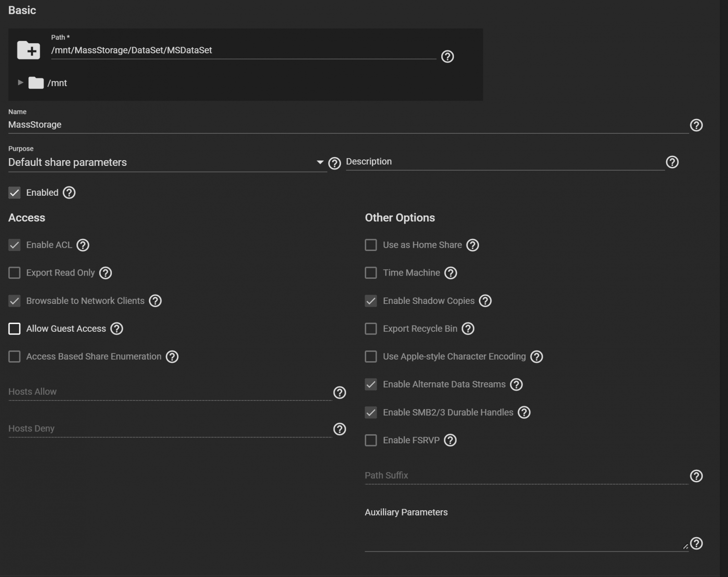Image resolution: width=728 pixels, height=577 pixels.
Task: Show help for Auxiliary Parameters
Action: (x=696, y=543)
